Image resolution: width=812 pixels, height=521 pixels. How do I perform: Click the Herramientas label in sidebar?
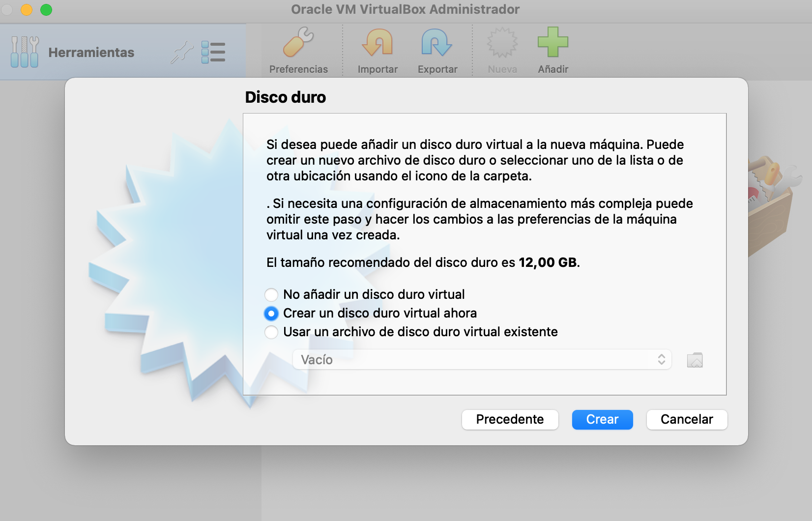(91, 53)
